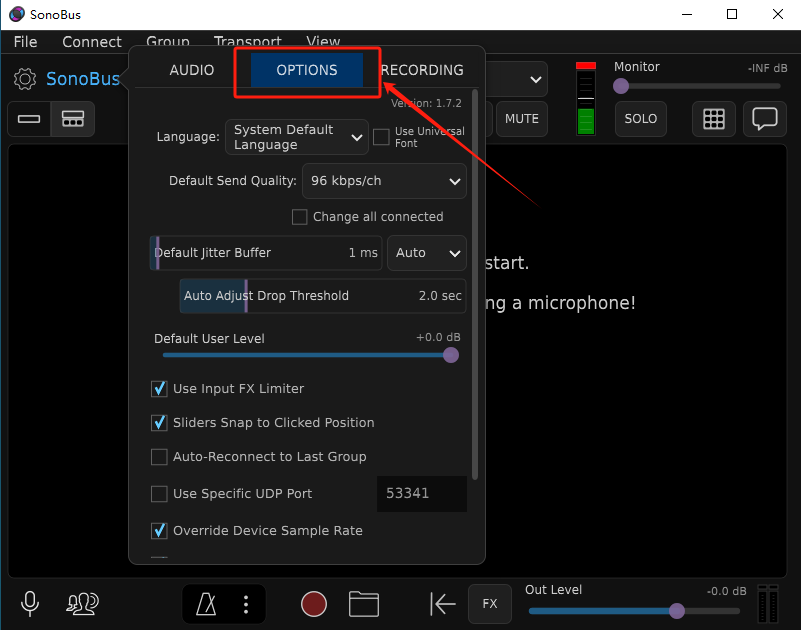Open the metronome tool
Viewport: 801px width, 630px height.
coord(206,604)
